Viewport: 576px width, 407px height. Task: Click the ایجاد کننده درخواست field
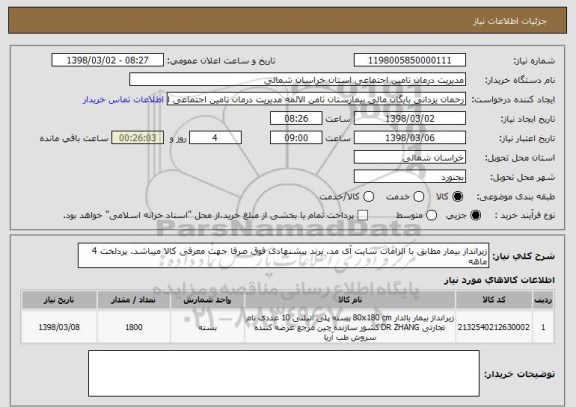click(316, 99)
